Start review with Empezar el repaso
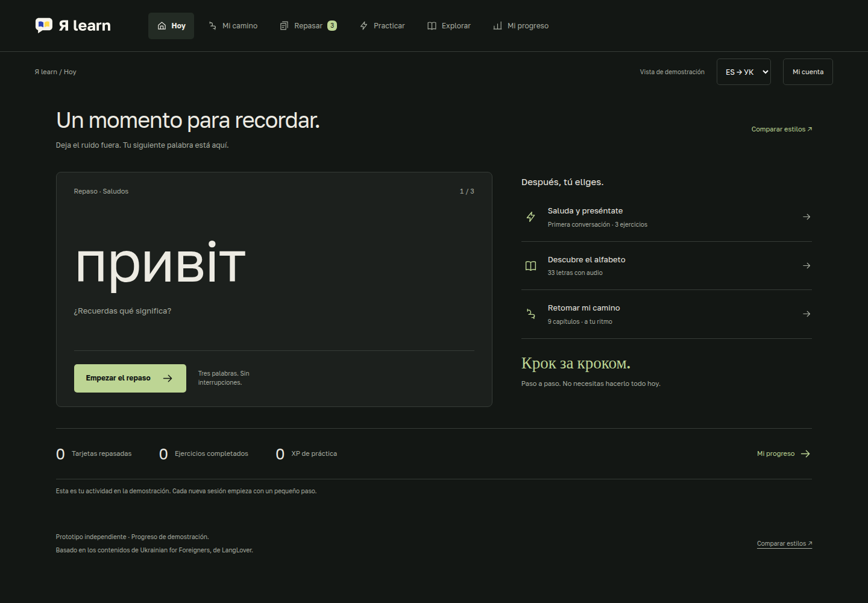The width and height of the screenshot is (868, 603). [130, 378]
